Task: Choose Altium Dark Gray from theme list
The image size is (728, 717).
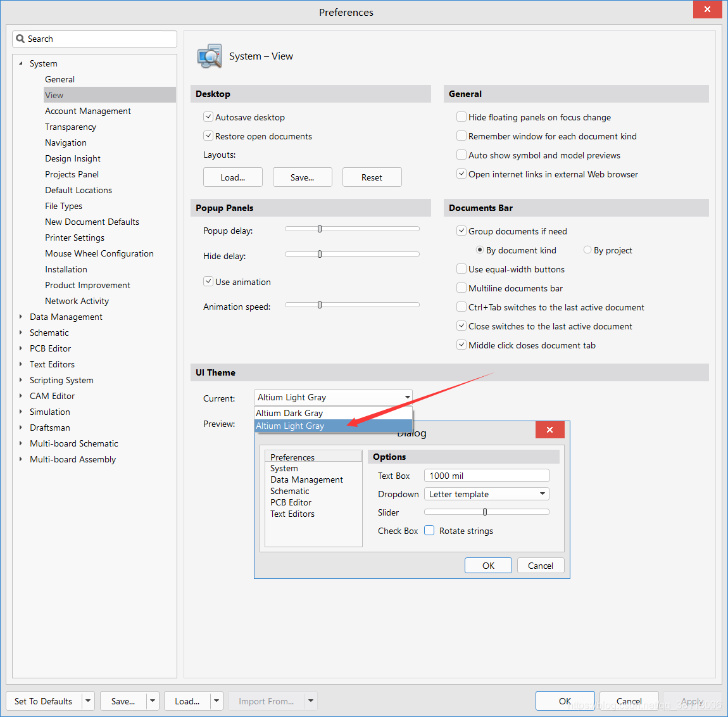Action: coord(289,413)
